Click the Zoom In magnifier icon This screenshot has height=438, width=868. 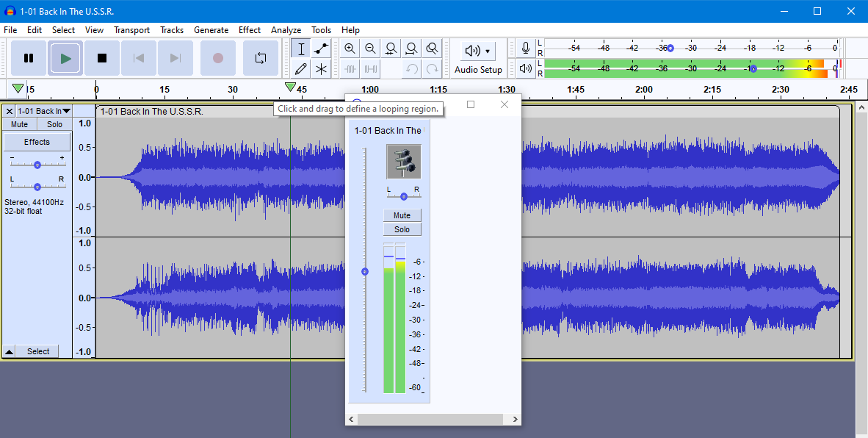tap(350, 48)
